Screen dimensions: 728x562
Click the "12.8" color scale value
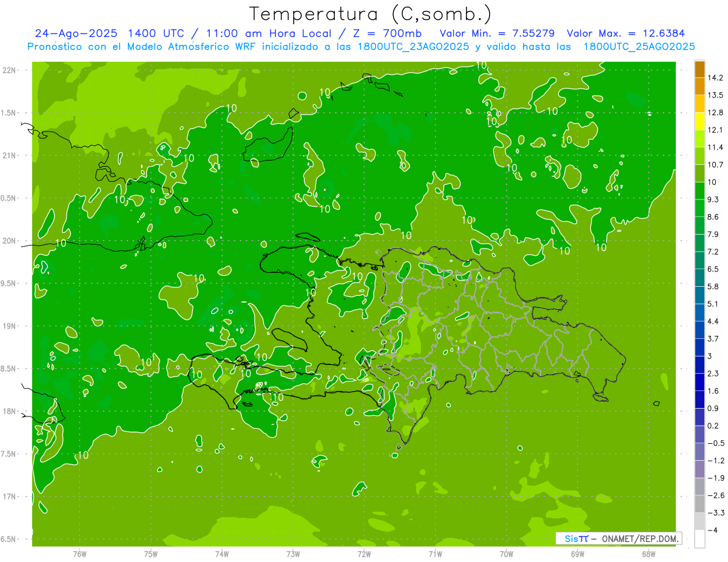pyautogui.click(x=715, y=113)
